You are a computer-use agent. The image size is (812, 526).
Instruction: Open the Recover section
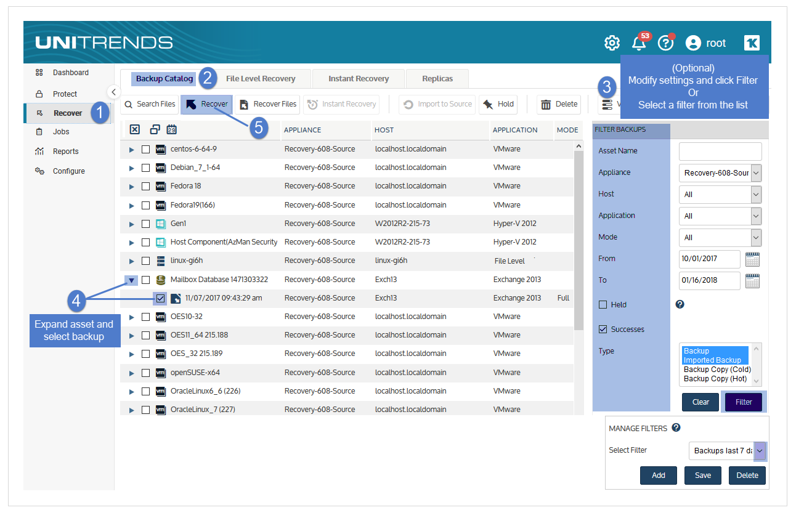tap(68, 113)
